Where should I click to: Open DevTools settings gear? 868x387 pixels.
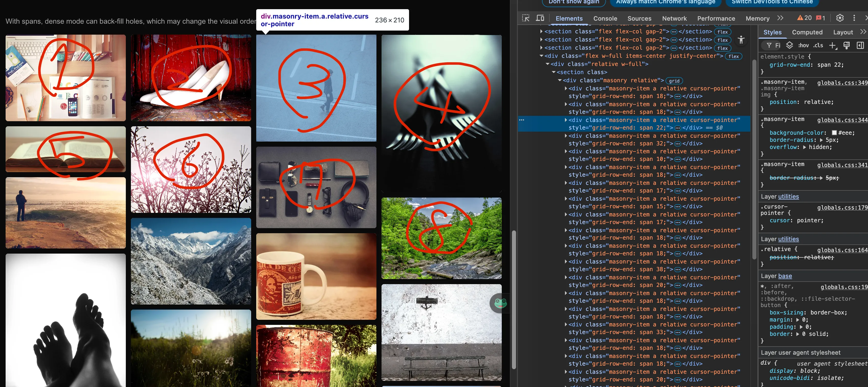pos(840,18)
